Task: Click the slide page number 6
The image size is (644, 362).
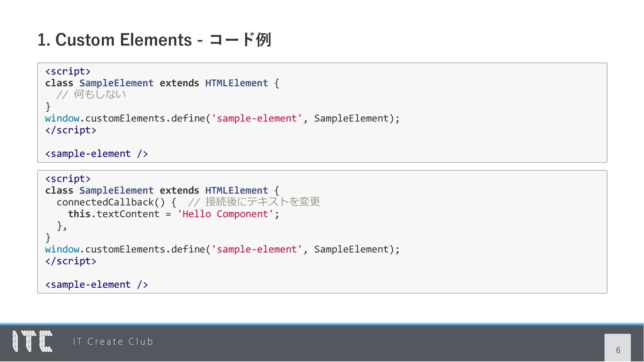Action: (618, 350)
